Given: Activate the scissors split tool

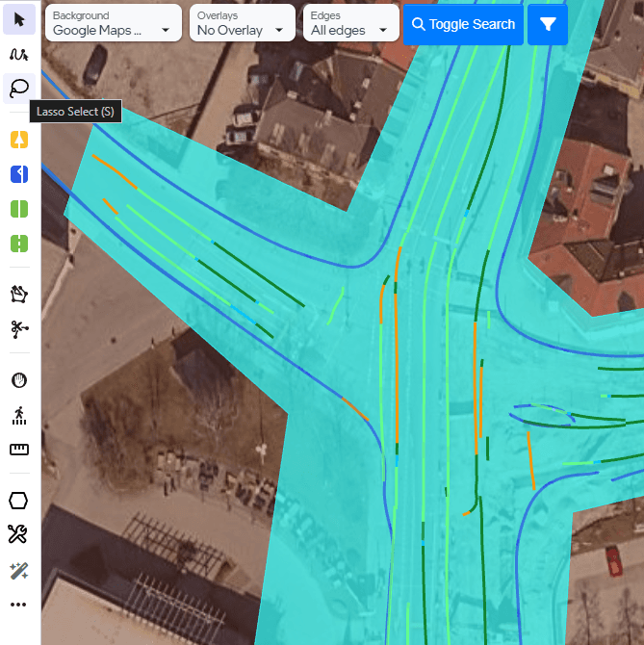Looking at the screenshot, I should coord(19,329).
